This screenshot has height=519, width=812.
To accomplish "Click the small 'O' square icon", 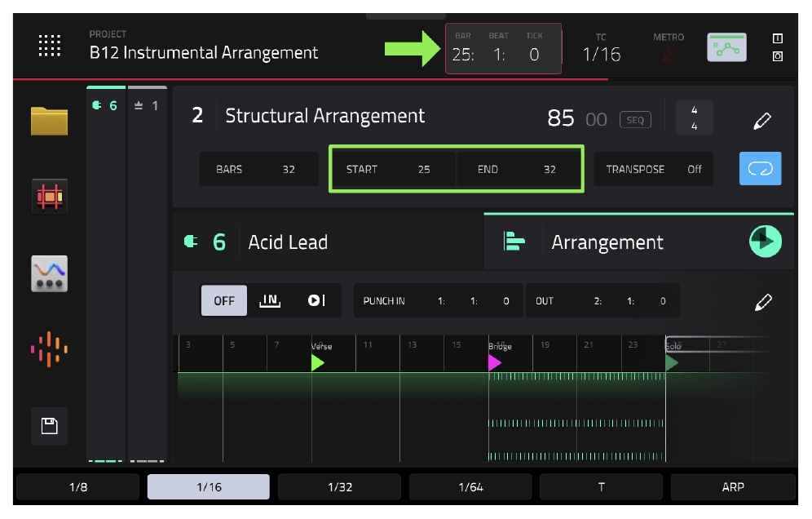I will tap(777, 56).
